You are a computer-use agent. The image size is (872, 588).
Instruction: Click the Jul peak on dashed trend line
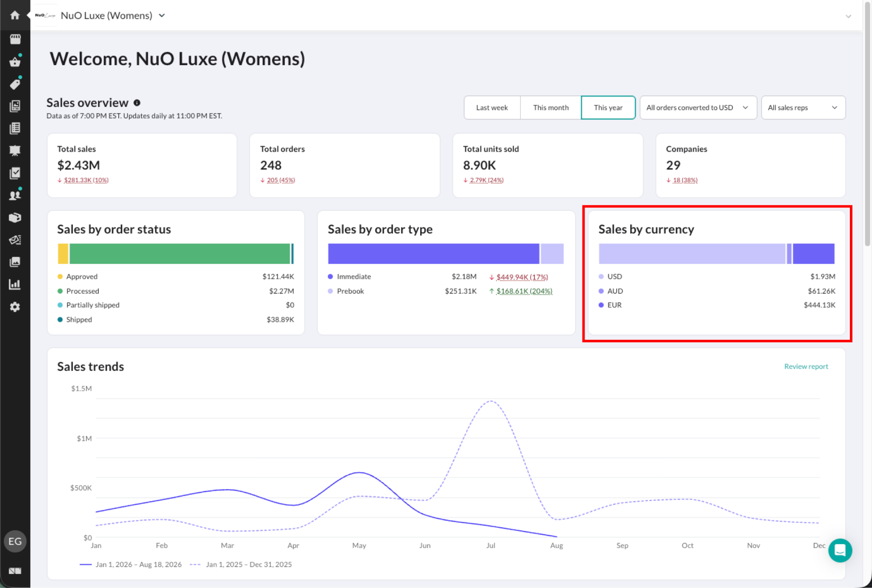click(x=491, y=401)
